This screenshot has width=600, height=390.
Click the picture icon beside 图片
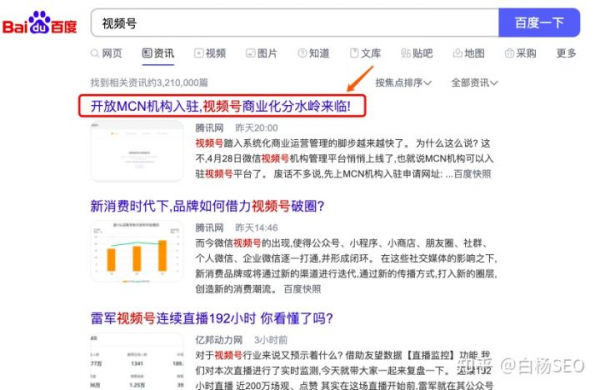(250, 53)
